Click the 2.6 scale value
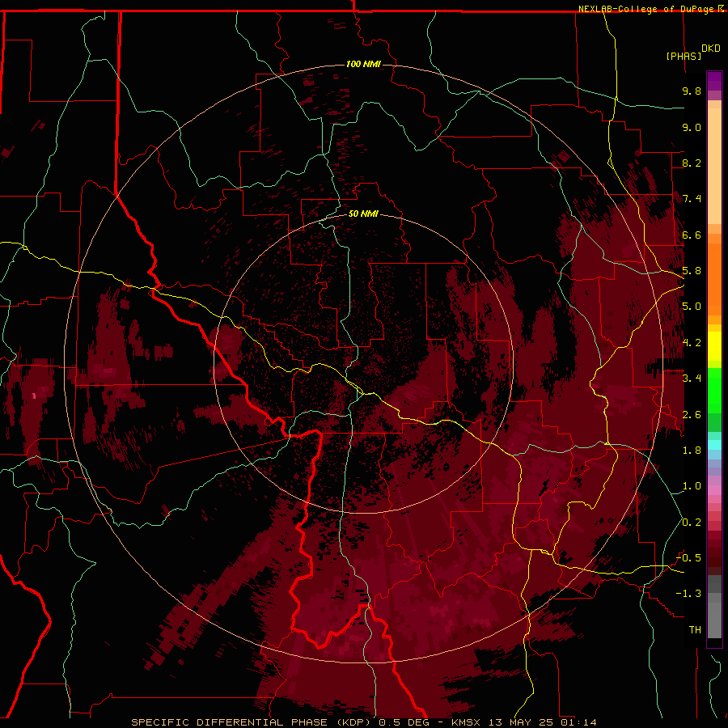Image resolution: width=728 pixels, height=728 pixels. [x=692, y=415]
